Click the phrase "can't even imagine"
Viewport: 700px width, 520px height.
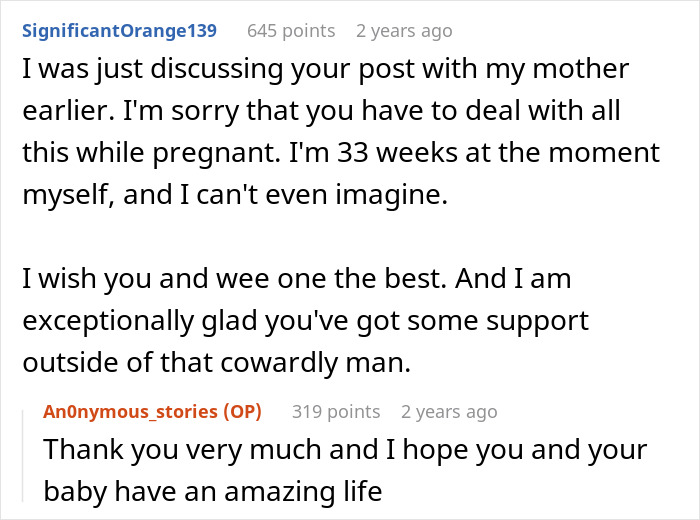[322, 196]
